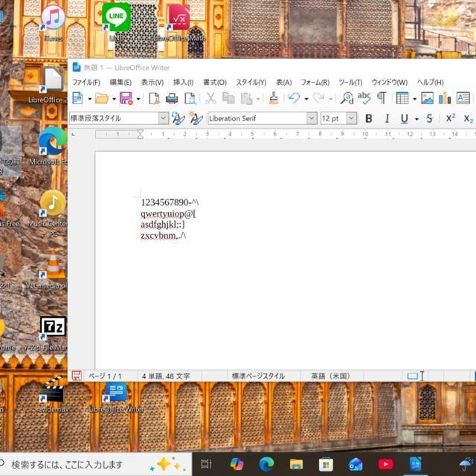Toggle Bold formatting
Image resolution: width=476 pixels, height=476 pixels.
pos(368,118)
